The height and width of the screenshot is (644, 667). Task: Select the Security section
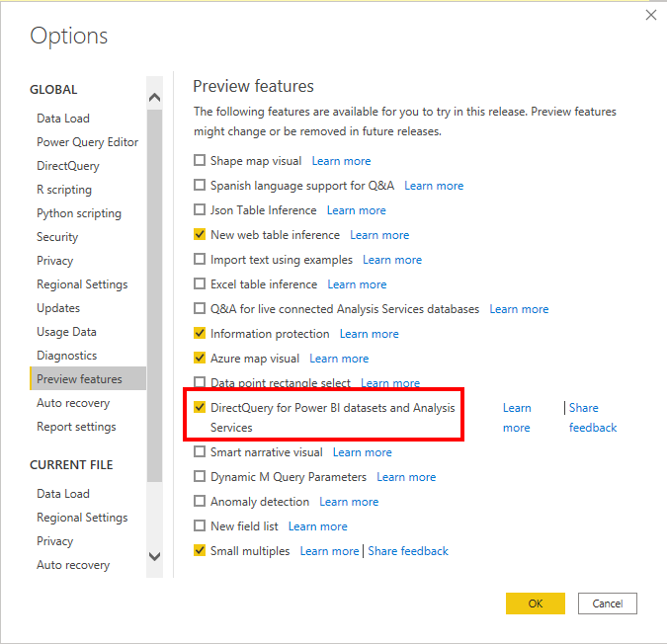pos(57,237)
